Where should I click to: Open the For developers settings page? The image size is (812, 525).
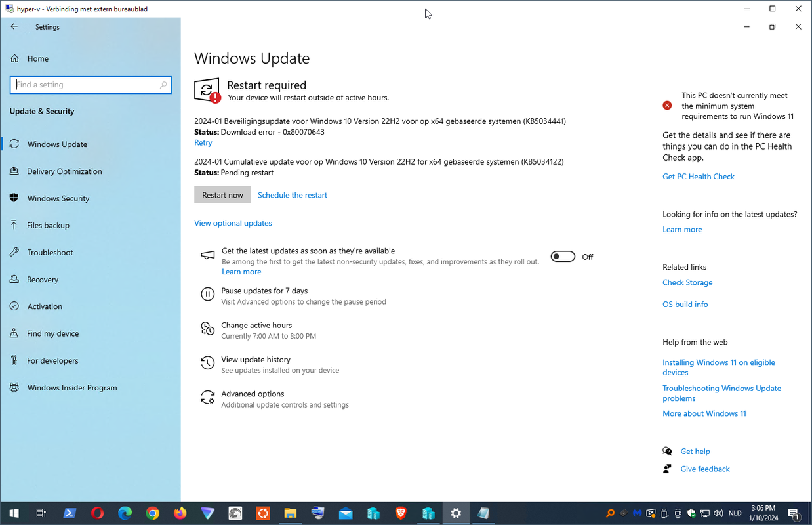(52, 360)
